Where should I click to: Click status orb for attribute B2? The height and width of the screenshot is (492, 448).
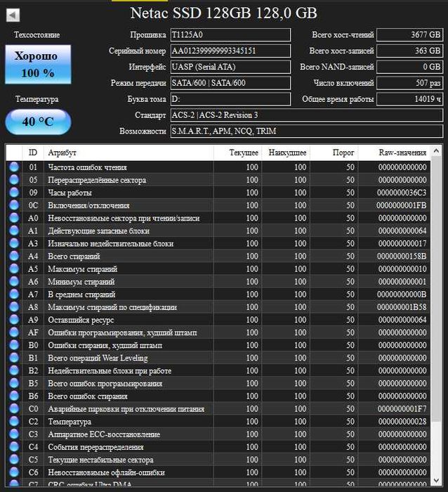pos(14,370)
